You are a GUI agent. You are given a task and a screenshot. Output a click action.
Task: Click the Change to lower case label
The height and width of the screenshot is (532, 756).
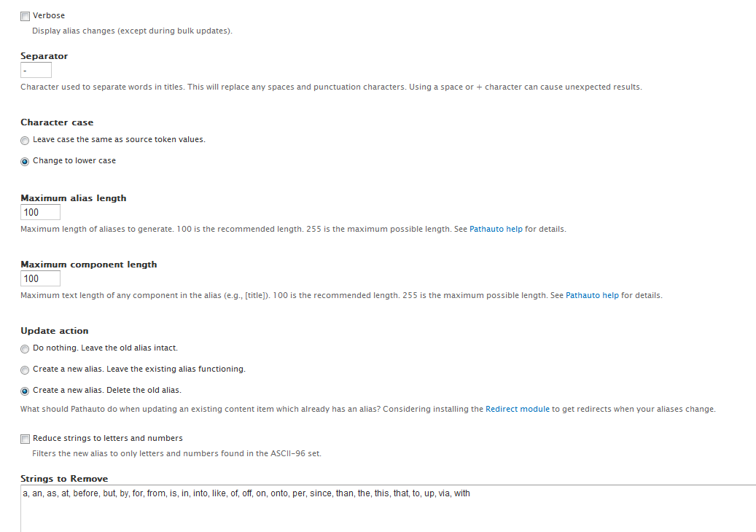pyautogui.click(x=74, y=160)
